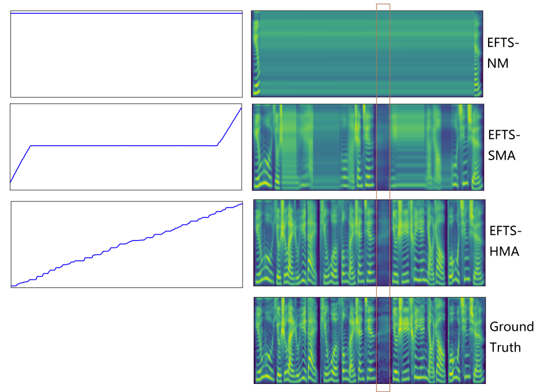Click the Ground Truth label

(511, 337)
